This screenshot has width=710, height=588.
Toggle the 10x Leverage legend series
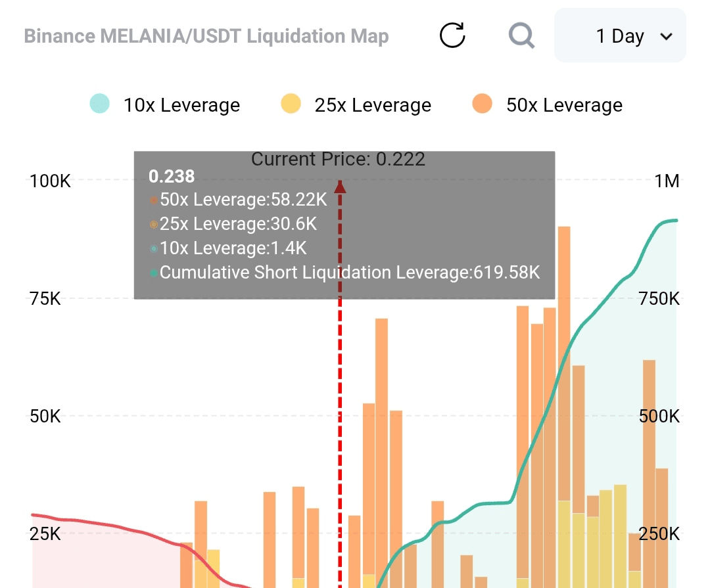(x=181, y=105)
